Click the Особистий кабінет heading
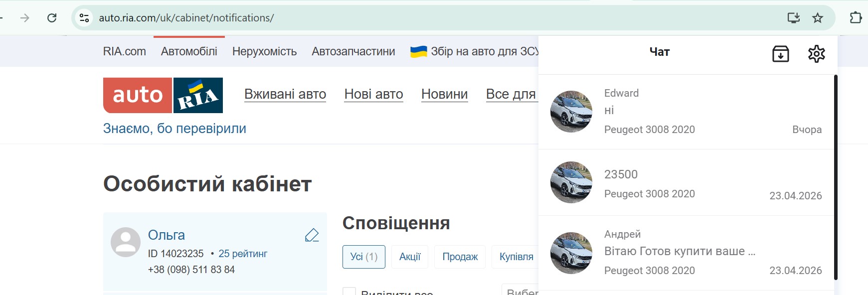868x295 pixels. pos(207,184)
